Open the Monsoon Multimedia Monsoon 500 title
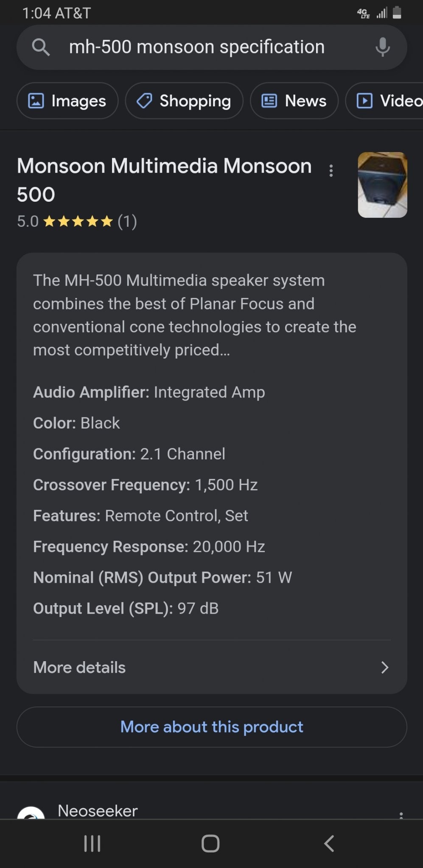Screen dimensions: 423x868 (164, 180)
